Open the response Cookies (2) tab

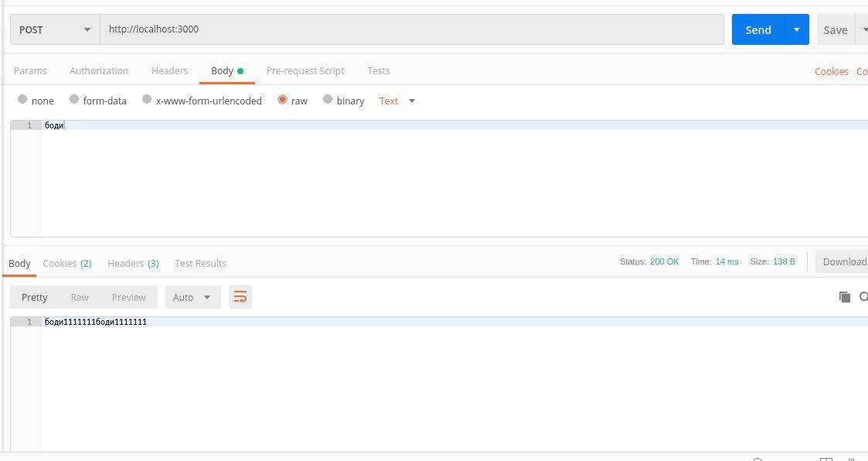click(x=67, y=263)
